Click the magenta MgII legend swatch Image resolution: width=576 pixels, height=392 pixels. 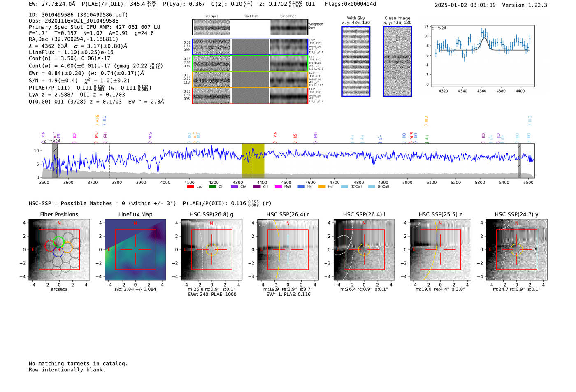click(x=279, y=186)
